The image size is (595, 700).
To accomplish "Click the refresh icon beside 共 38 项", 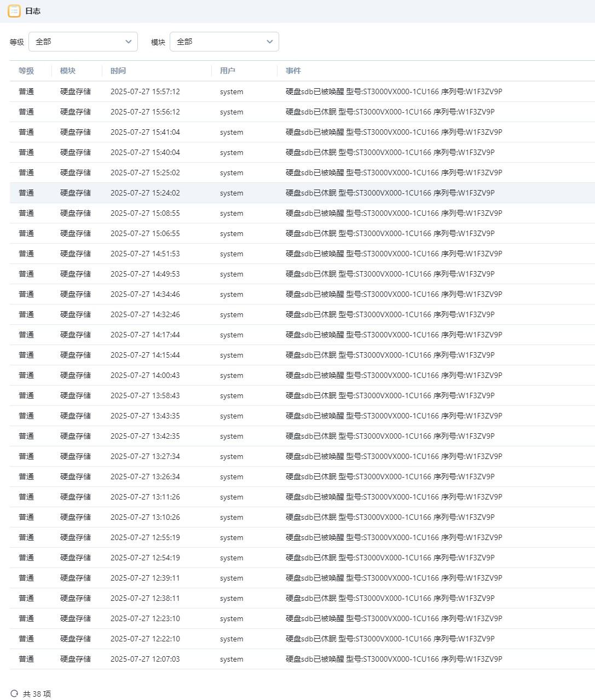I will tap(14, 693).
